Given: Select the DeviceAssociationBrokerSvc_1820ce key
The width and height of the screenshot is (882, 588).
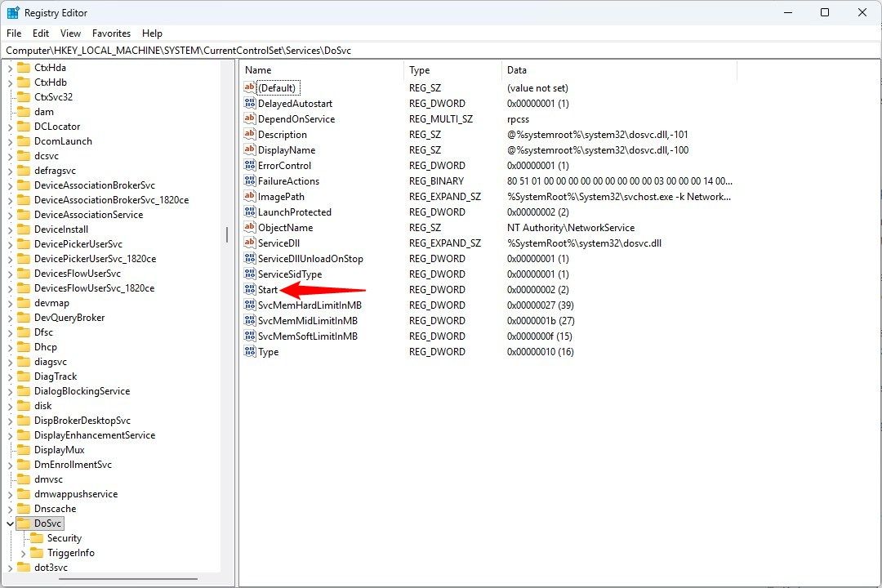Looking at the screenshot, I should pyautogui.click(x=111, y=200).
